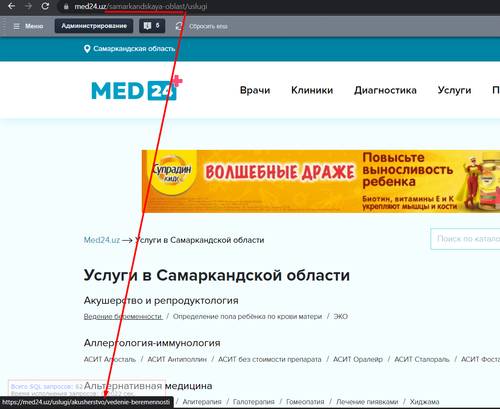500x409 pixels.
Task: Reload the page with refresh icon
Action: point(45,6)
